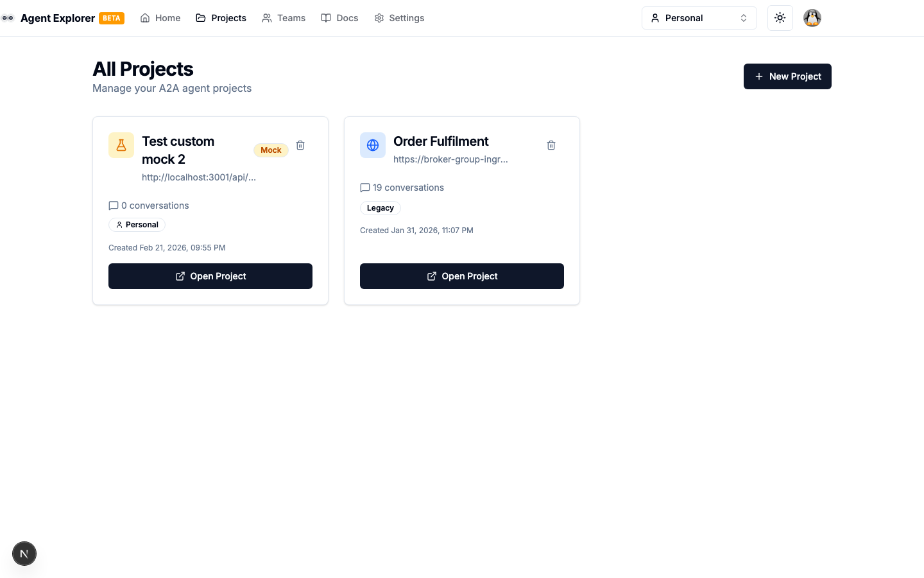Open Settings via the gear icon
The image size is (924, 578).
tap(399, 18)
